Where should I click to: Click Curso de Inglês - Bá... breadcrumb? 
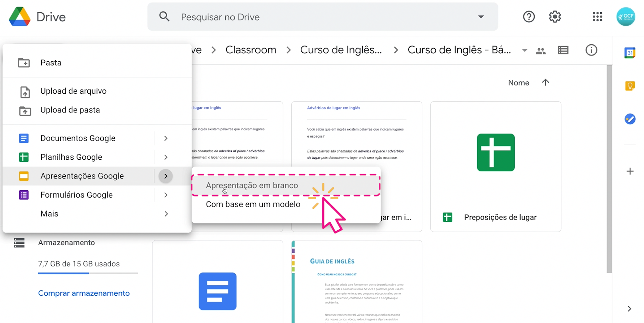tap(459, 50)
